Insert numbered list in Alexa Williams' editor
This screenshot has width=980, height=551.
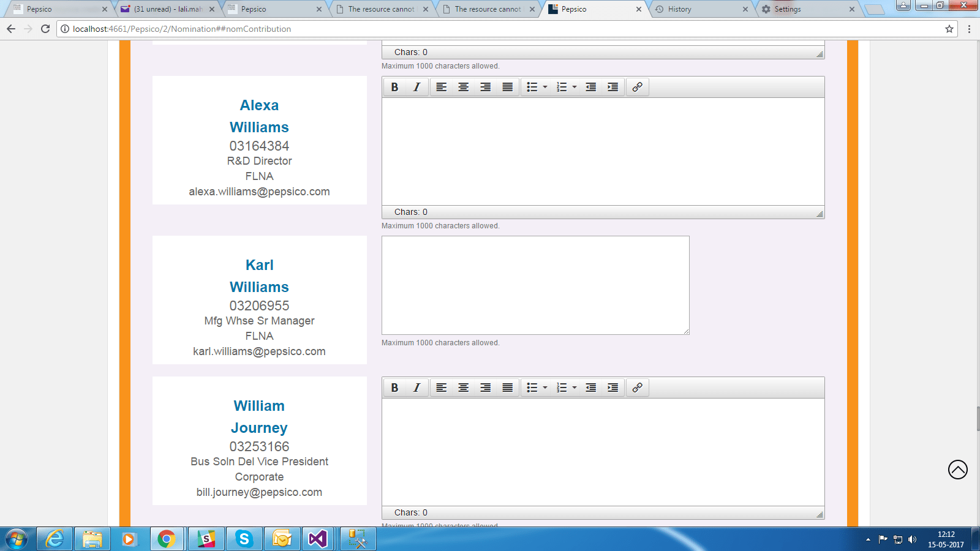[562, 87]
